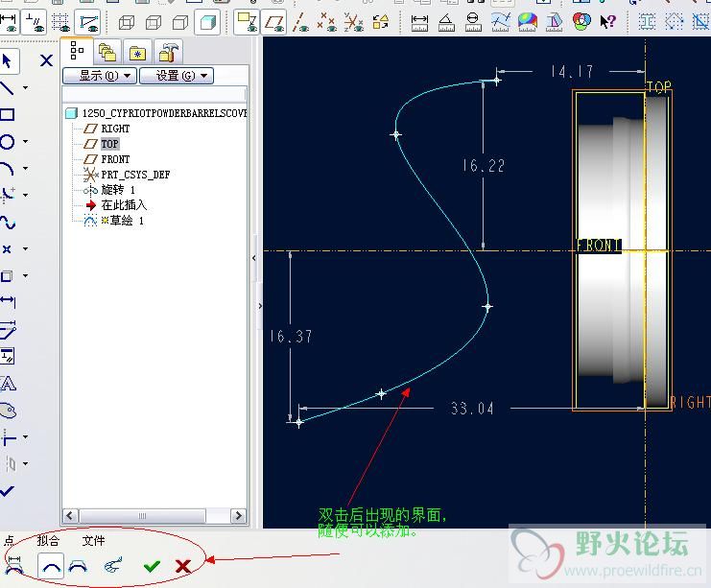Toggle datum axis display
The image size is (711, 588).
[x=299, y=22]
